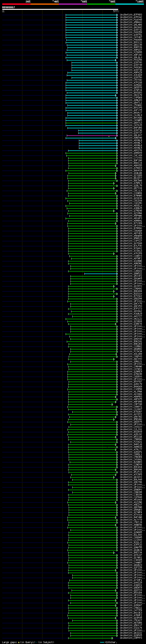Select the UniRef100_A6TDR6 hit label
Viewport: 146px width, 644px height.
click(x=131, y=623)
